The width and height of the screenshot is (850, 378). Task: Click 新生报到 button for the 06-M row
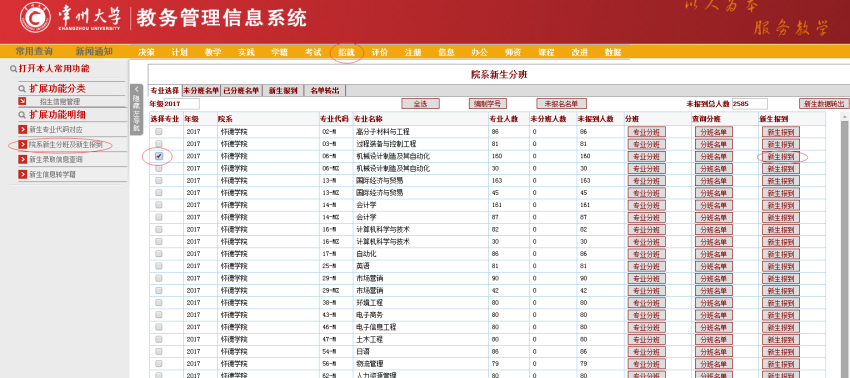tap(781, 157)
